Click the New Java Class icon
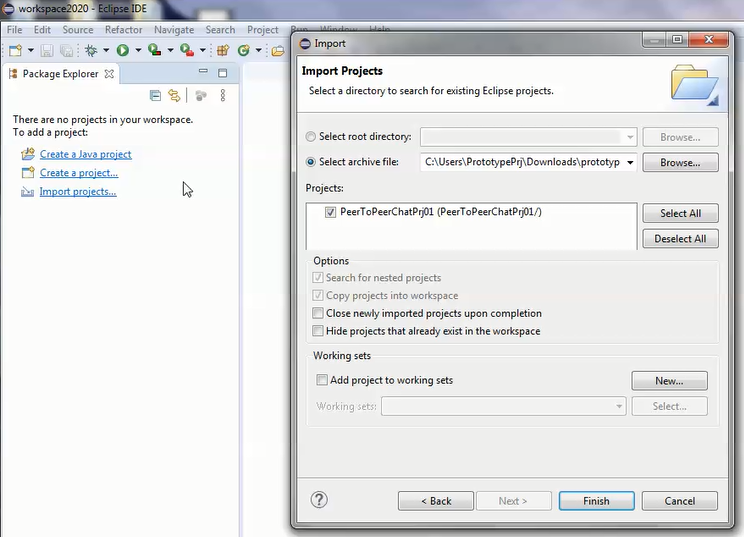This screenshot has height=537, width=744. point(243,50)
